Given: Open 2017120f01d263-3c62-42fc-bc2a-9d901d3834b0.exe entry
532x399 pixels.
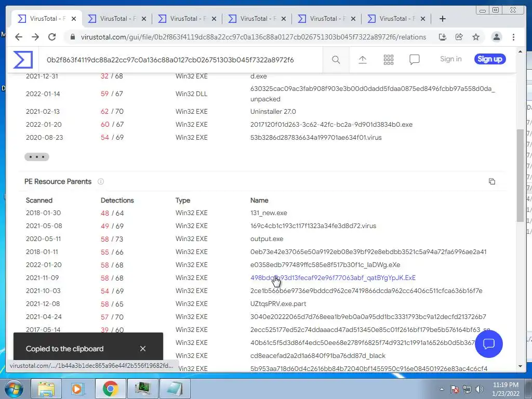Looking at the screenshot, I should point(331,125).
